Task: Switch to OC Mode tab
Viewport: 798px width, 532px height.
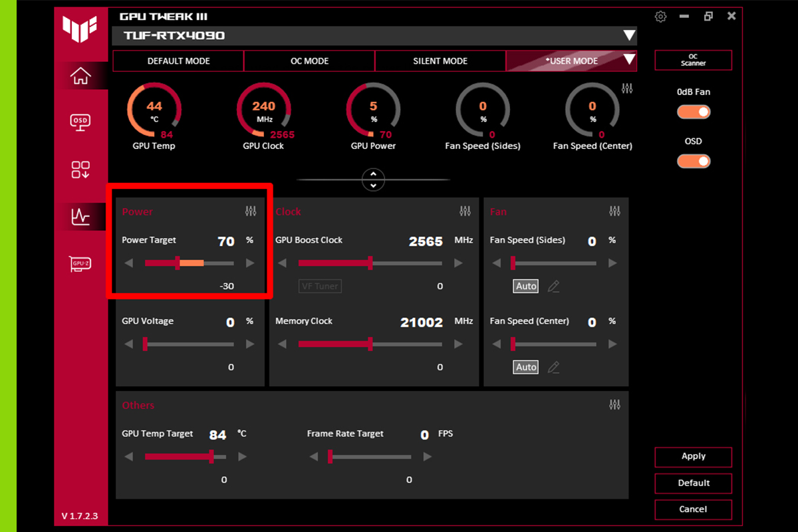Action: 310,61
